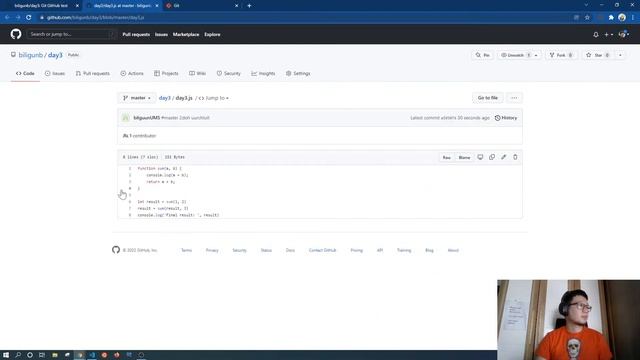
Task: Bookmark this page with the star icon
Action: [587, 18]
